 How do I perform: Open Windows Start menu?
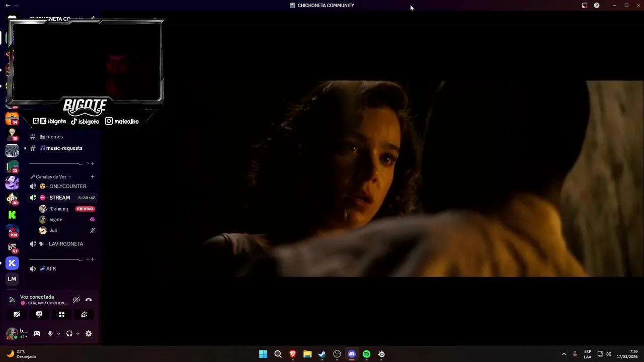coord(263,354)
